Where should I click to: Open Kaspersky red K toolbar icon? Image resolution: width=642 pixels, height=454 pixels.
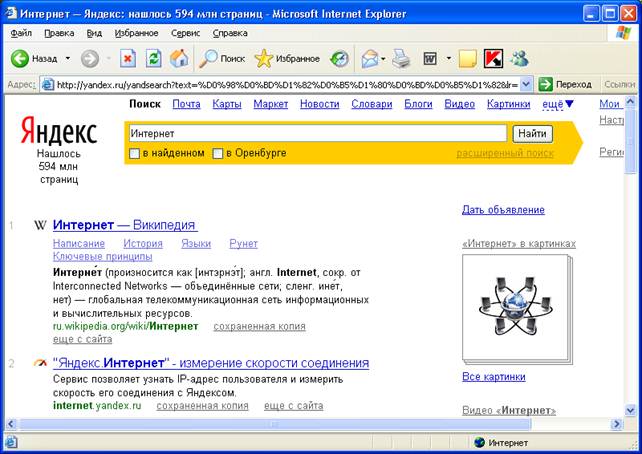(x=493, y=59)
